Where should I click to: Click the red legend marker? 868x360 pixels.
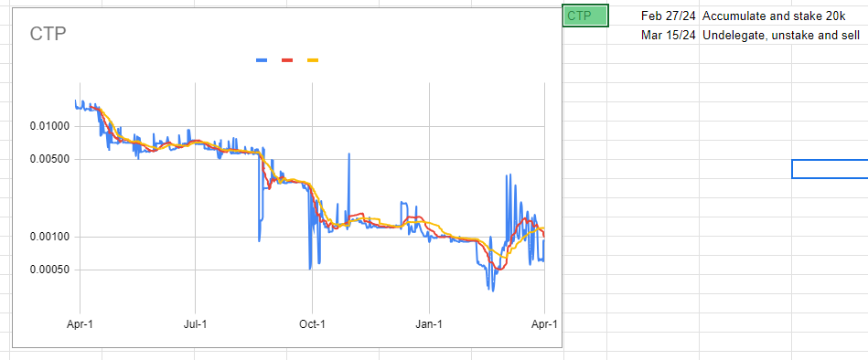(287, 60)
